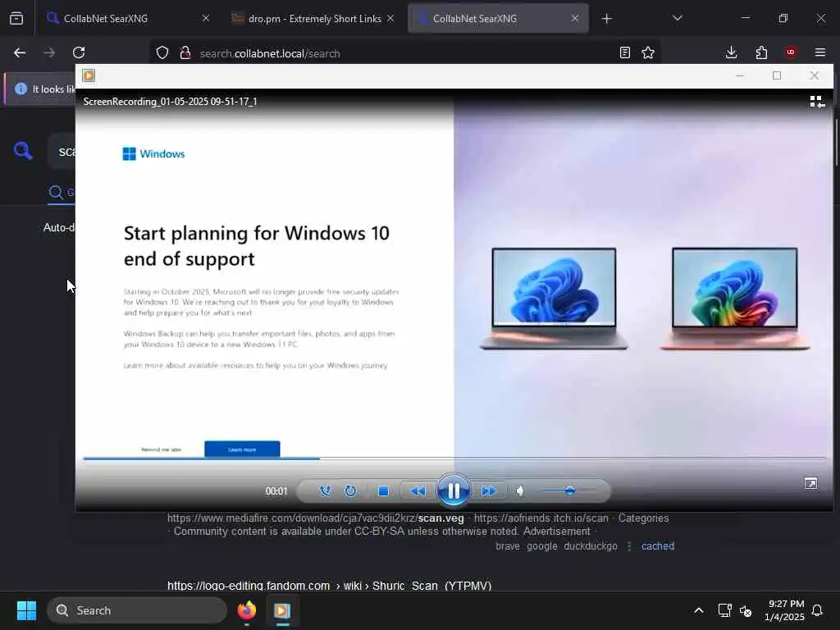Click info icon in notification bar
The image size is (840, 630).
pyautogui.click(x=21, y=89)
